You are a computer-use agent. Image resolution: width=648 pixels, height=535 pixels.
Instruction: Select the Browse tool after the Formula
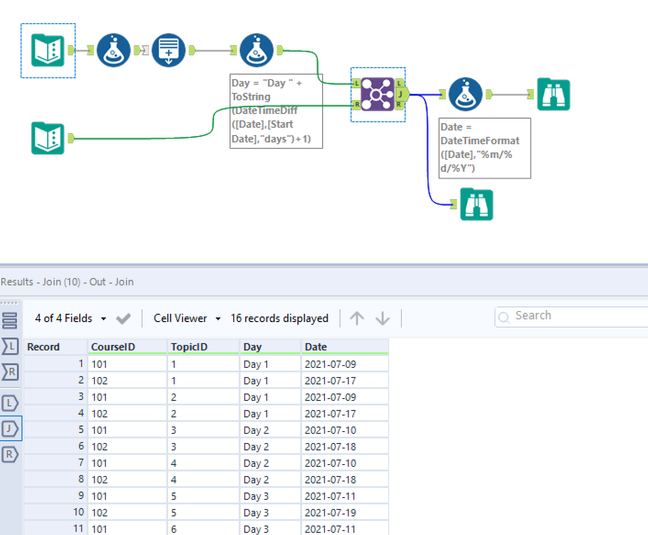(553, 94)
